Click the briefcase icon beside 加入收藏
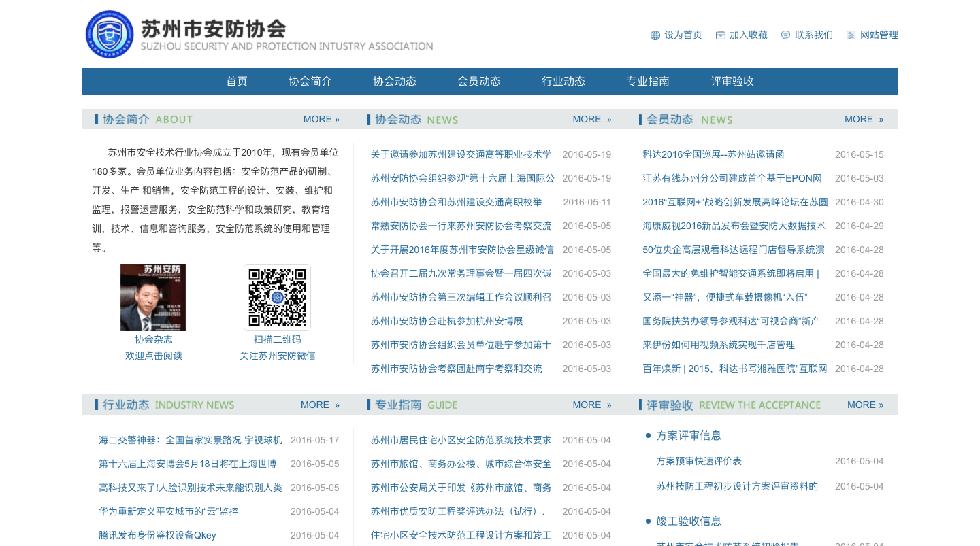 point(720,35)
